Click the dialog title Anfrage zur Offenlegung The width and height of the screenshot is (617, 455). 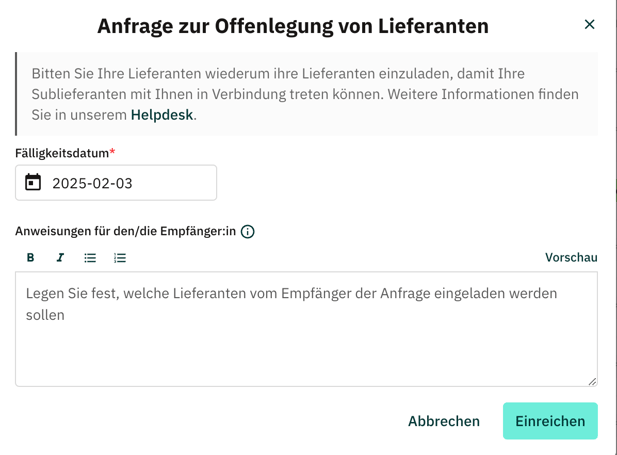(293, 26)
